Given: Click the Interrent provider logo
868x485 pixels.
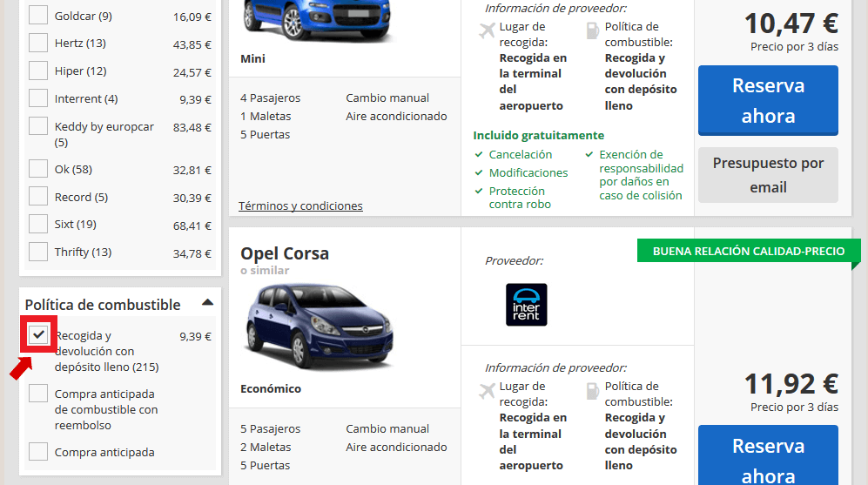Looking at the screenshot, I should 526,305.
